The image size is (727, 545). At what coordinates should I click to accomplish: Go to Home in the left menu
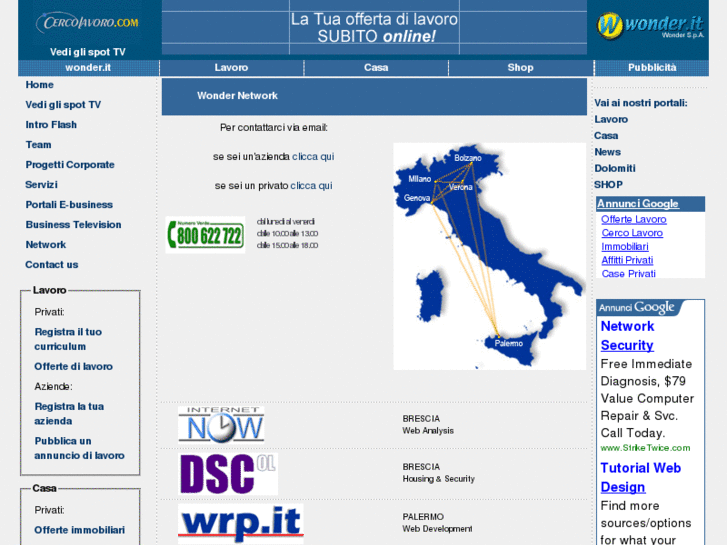tap(39, 85)
